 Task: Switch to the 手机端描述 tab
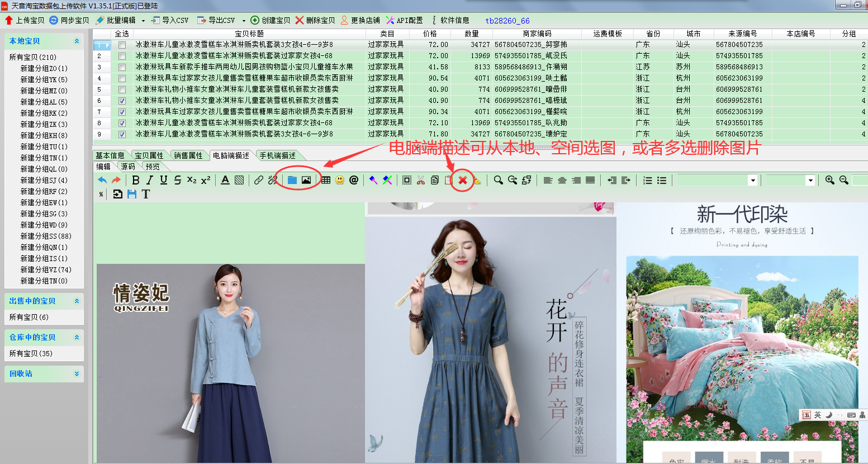tap(277, 155)
